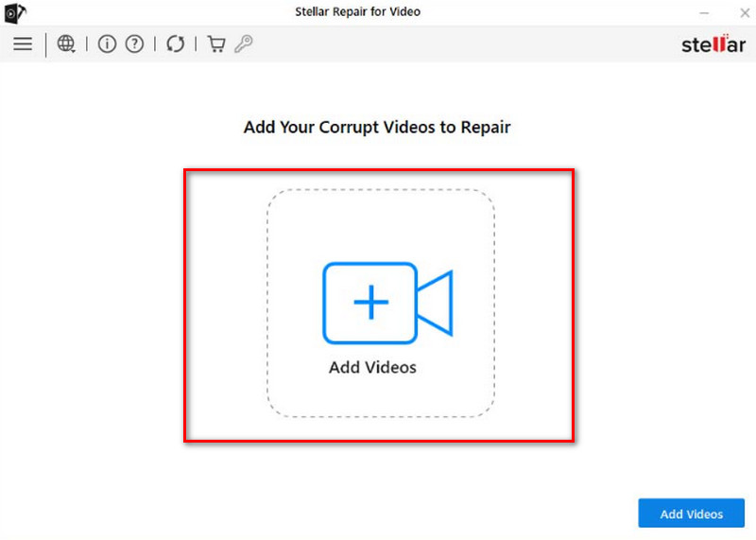Click the plus sign inside the camera
Viewport: 756px width, 540px height.
point(370,303)
